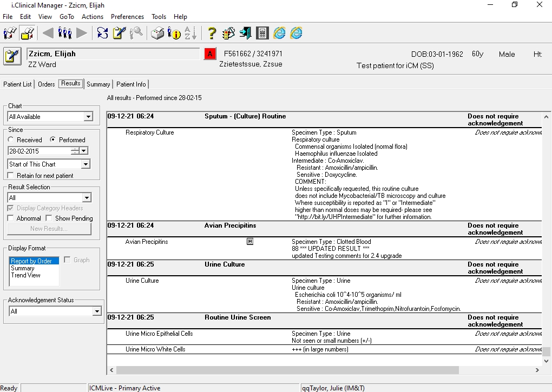Image resolution: width=552 pixels, height=392 pixels.
Task: Open the patient information icon
Action: coord(174,33)
